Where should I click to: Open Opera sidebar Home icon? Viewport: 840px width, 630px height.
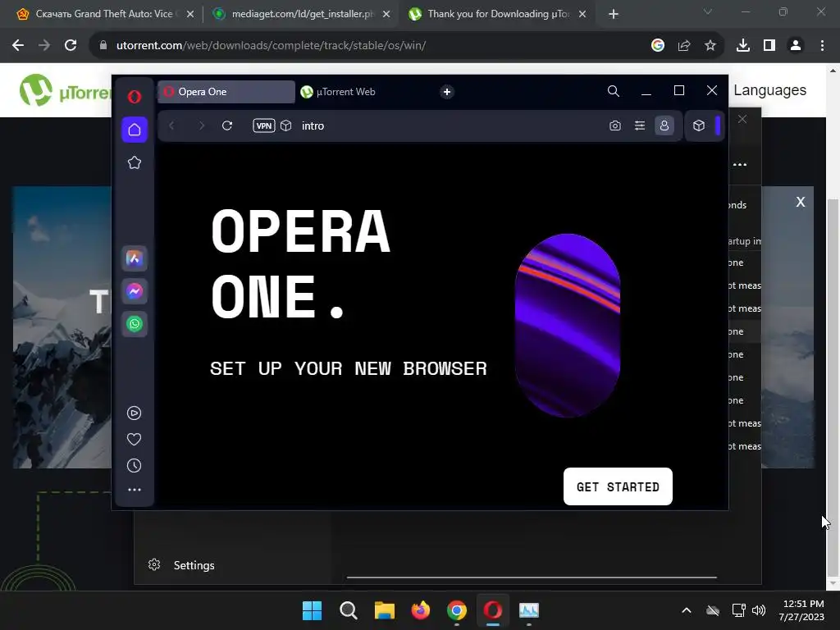coord(135,130)
